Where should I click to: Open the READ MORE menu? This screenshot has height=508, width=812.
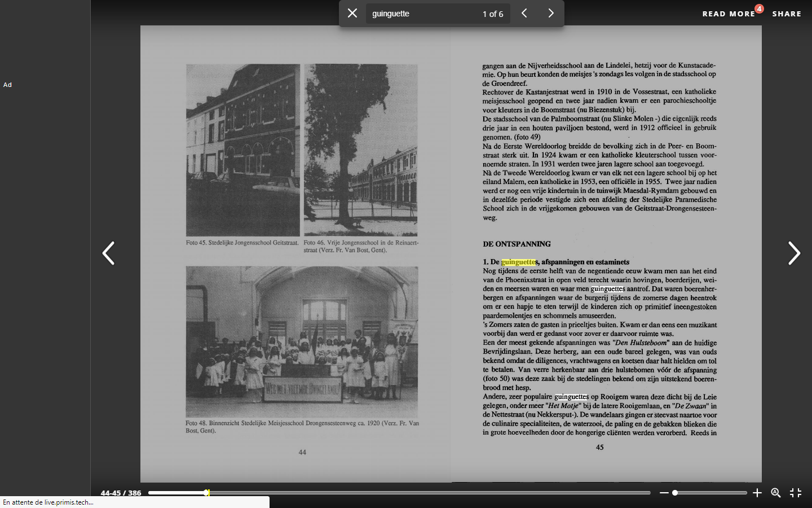pyautogui.click(x=729, y=14)
